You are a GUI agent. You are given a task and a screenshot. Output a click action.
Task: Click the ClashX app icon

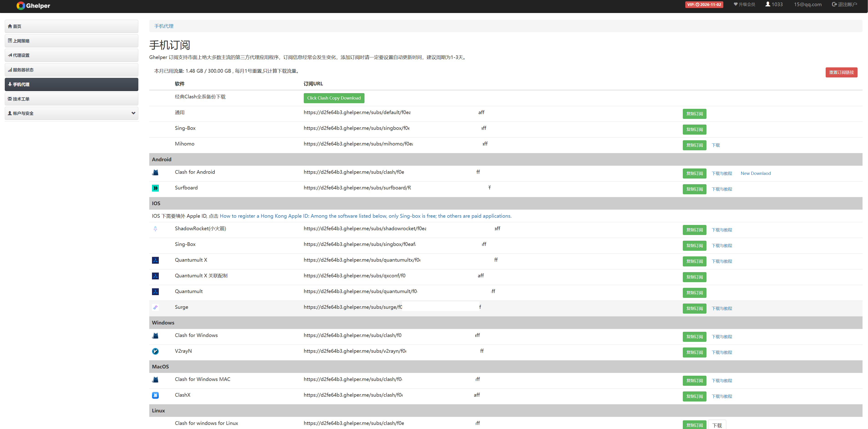(155, 395)
